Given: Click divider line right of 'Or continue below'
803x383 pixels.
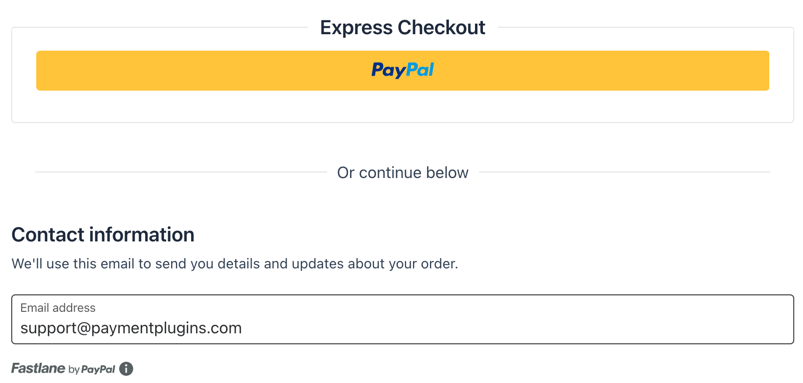Looking at the screenshot, I should pyautogui.click(x=624, y=173).
